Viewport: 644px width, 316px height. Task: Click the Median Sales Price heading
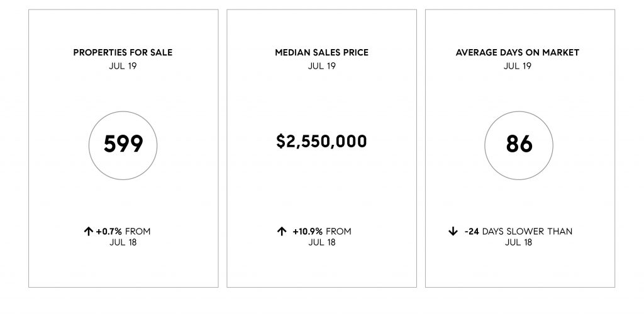(321, 53)
